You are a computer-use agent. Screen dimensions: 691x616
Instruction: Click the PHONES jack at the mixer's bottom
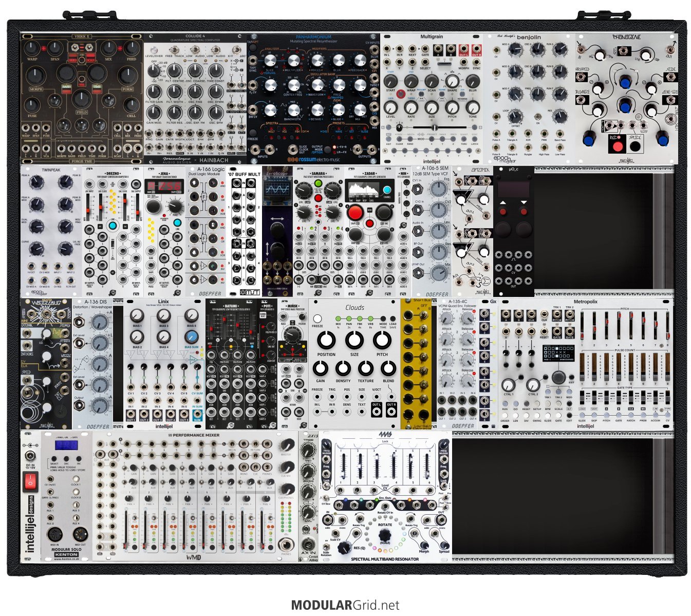286,544
